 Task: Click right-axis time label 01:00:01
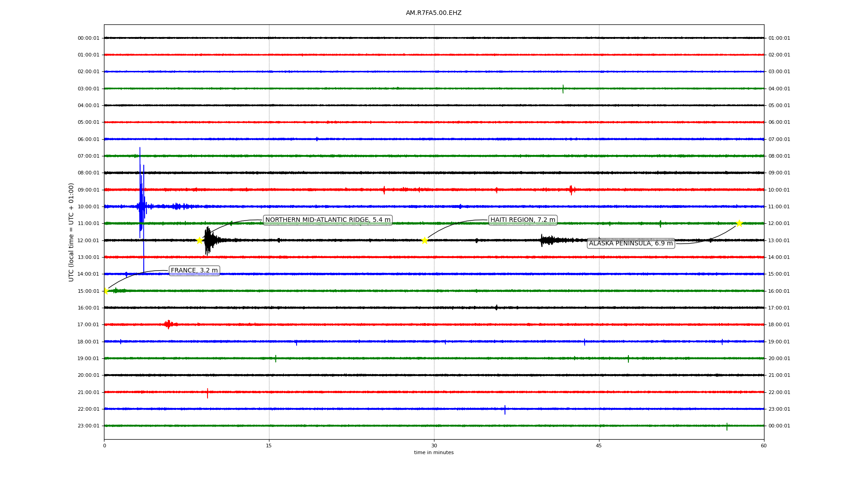click(779, 38)
